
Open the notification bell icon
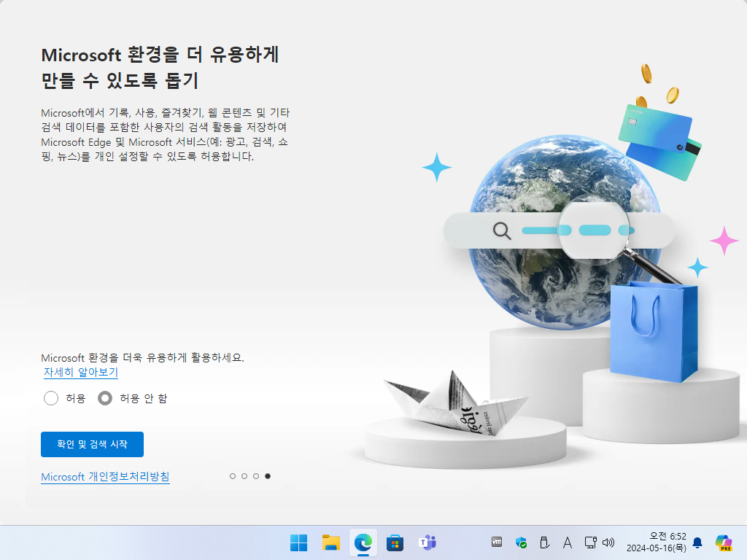tap(697, 542)
